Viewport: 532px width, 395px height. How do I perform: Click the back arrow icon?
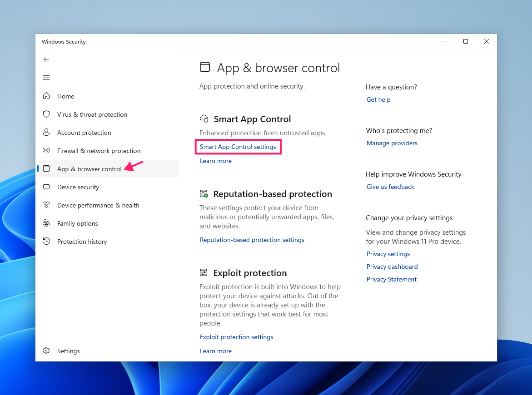[46, 59]
